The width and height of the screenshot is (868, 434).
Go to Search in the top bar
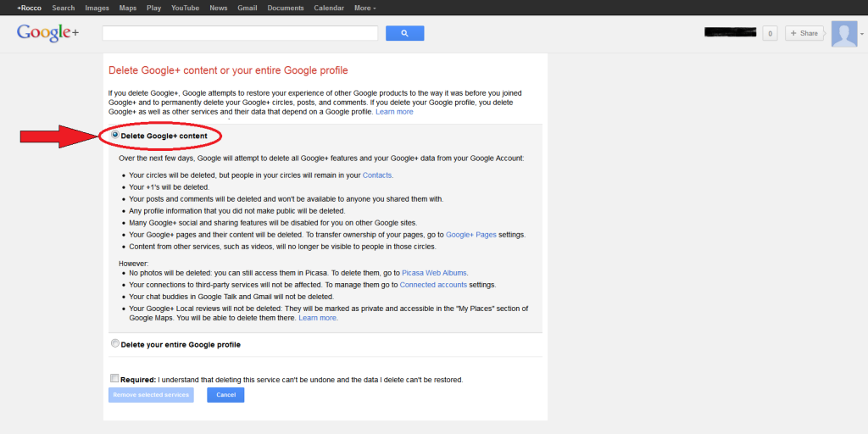[64, 8]
